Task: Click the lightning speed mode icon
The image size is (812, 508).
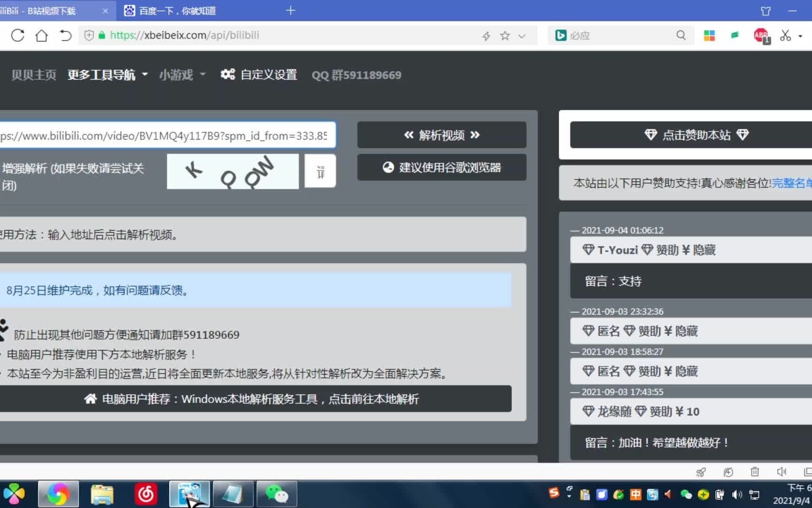Action: tap(486, 36)
